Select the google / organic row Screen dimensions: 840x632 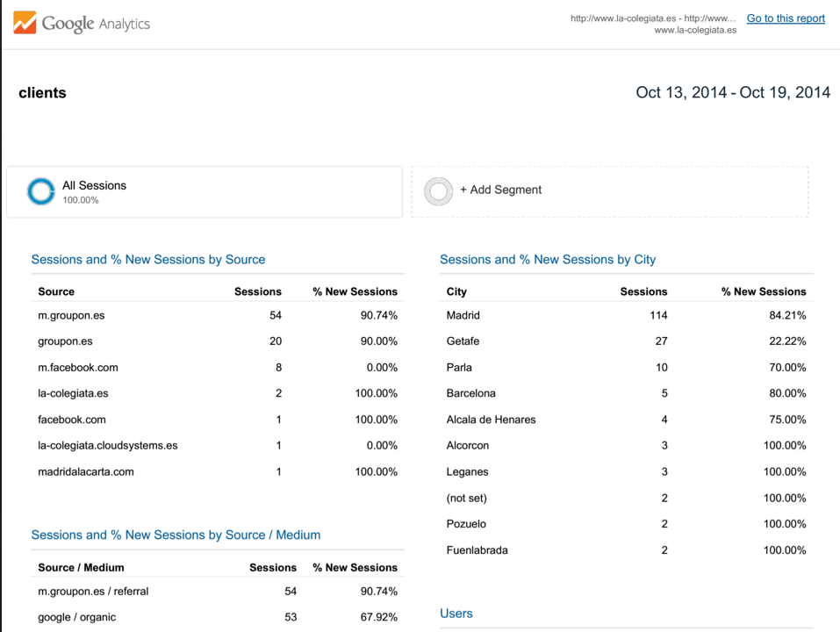[218, 617]
